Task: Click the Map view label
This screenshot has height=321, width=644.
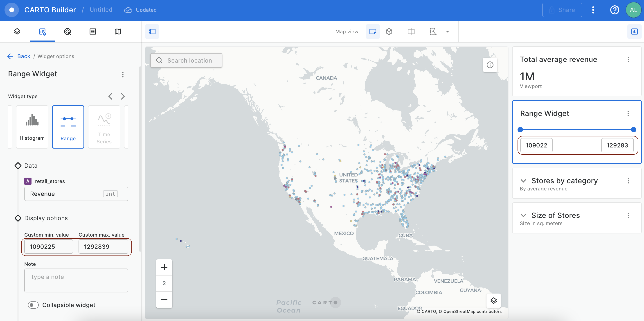Action: pos(347,32)
